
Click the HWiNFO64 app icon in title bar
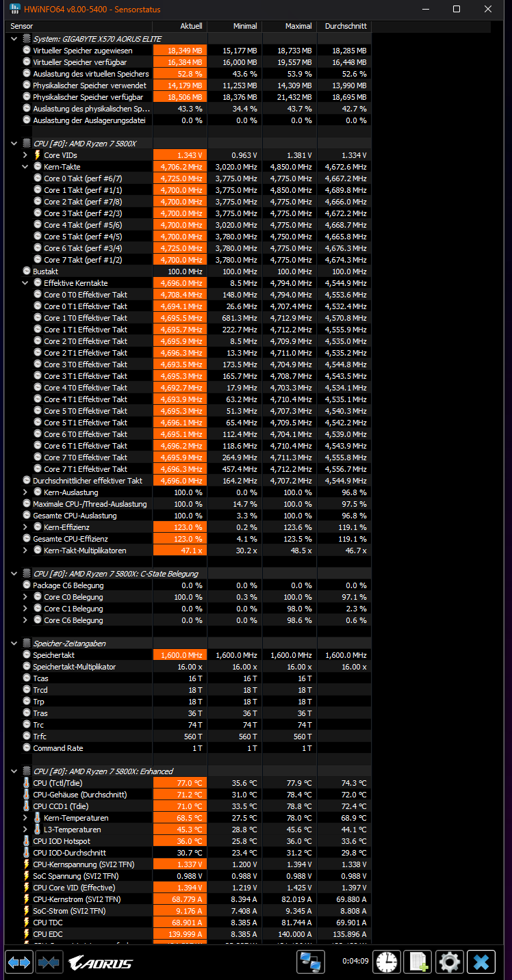pos(14,9)
